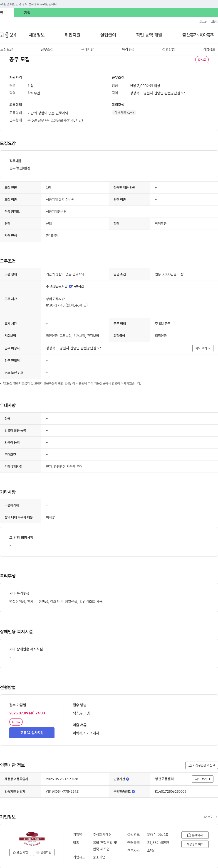Viewport: 218px width, 868px height.
Task: Click 8:30~17:40 (월,화,수,목,금) text
Action: pyautogui.click(x=67, y=305)
